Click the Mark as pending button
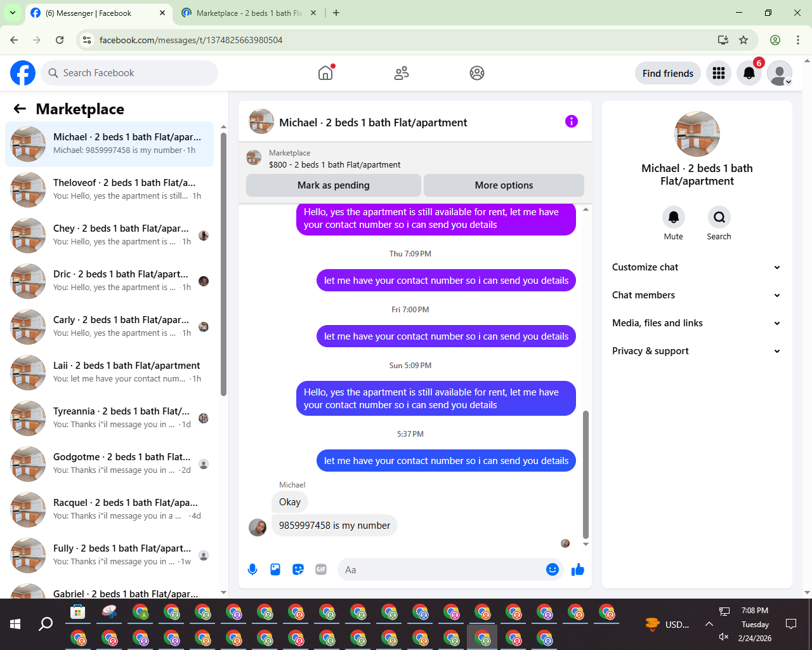Screen dimensions: 812x650 (x=334, y=185)
